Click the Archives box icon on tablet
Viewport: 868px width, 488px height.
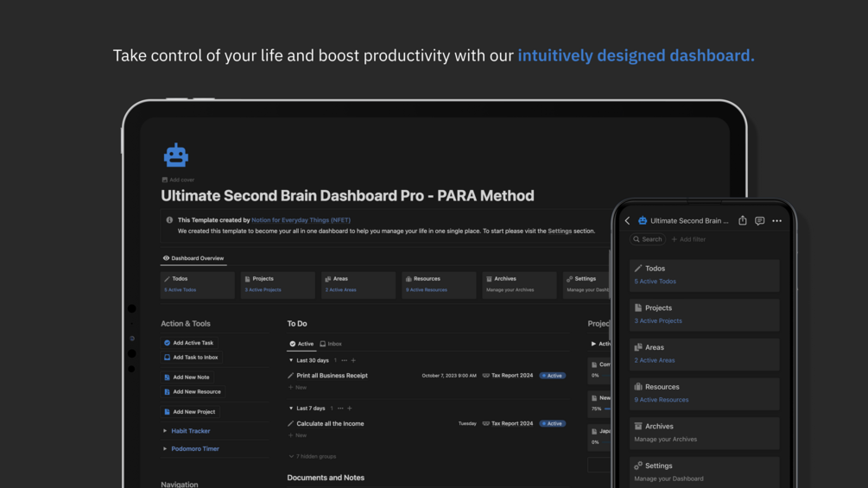[489, 279]
